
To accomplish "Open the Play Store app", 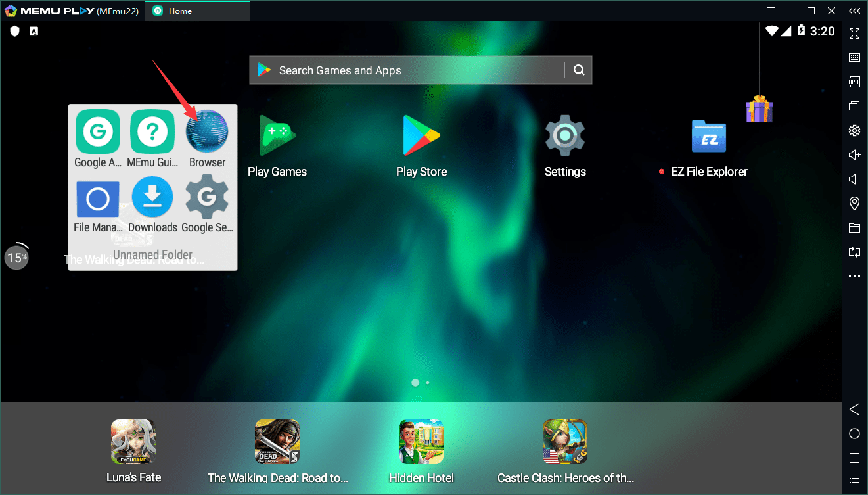I will pyautogui.click(x=421, y=135).
